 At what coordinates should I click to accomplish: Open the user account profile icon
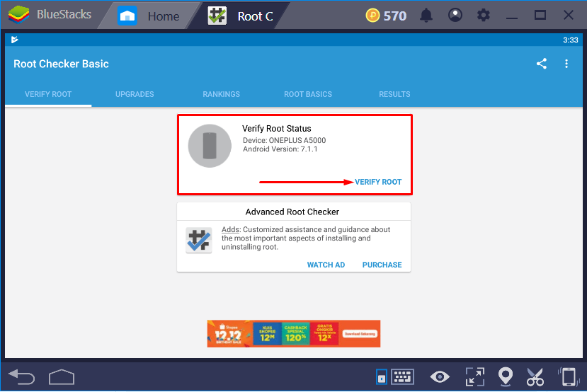[455, 16]
